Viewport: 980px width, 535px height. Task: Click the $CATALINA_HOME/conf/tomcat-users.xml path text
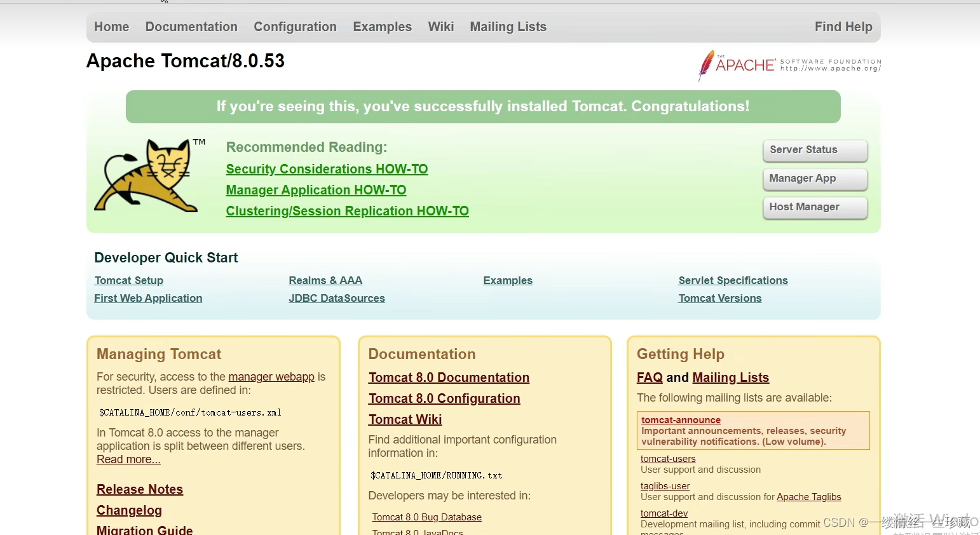coord(190,412)
